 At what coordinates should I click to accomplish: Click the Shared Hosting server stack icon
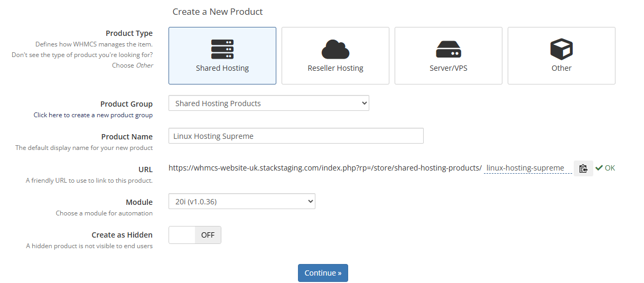(222, 49)
